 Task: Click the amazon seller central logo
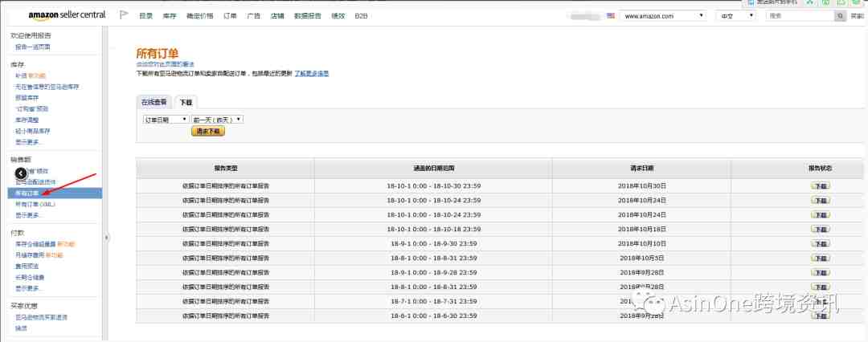point(67,15)
